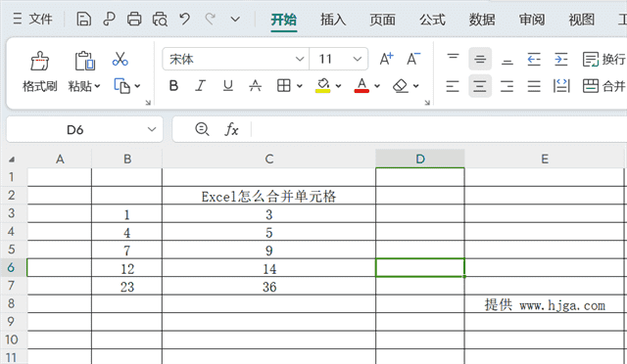The image size is (627, 364).
Task: Click the Select All corner triangle
Action: tap(12, 159)
